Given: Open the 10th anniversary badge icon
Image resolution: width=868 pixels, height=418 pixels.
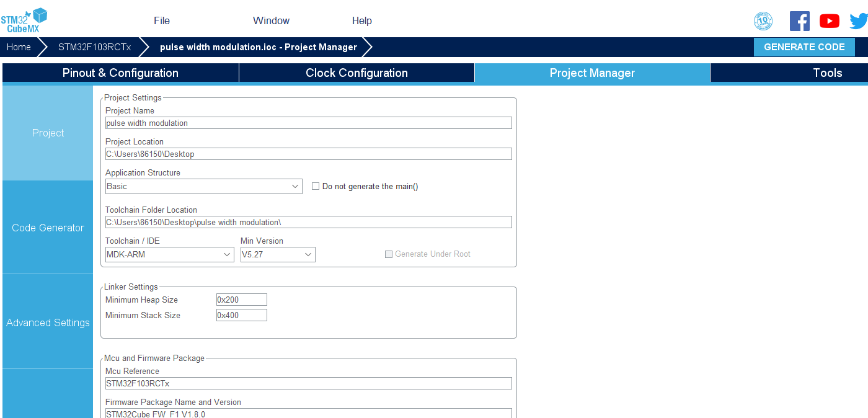Looking at the screenshot, I should (x=763, y=21).
